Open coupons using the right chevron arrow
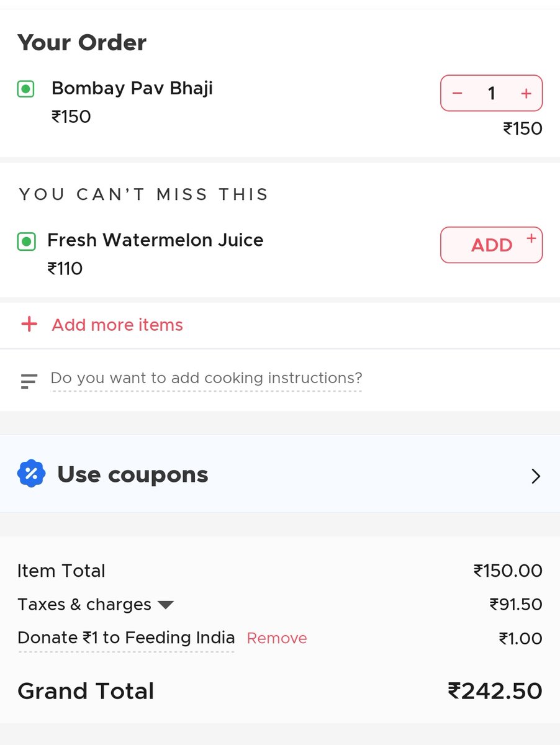Screen dimensions: 560x745 point(536,476)
